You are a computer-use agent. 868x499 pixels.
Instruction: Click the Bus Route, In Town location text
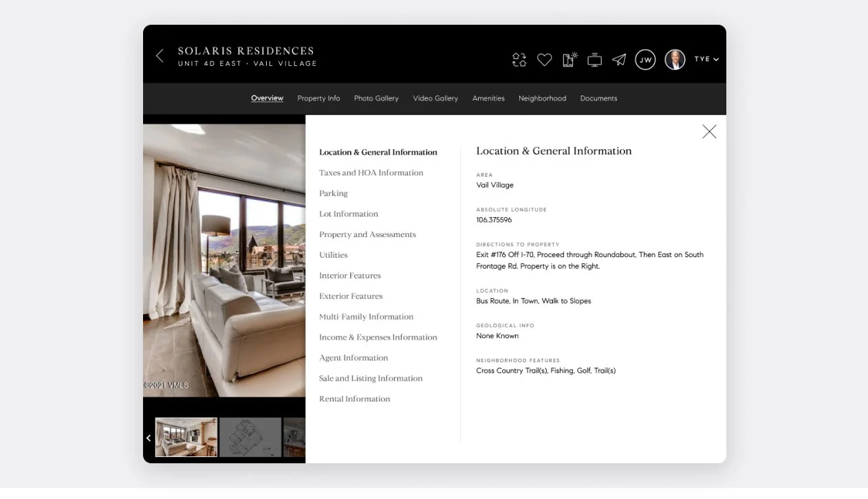tap(534, 301)
